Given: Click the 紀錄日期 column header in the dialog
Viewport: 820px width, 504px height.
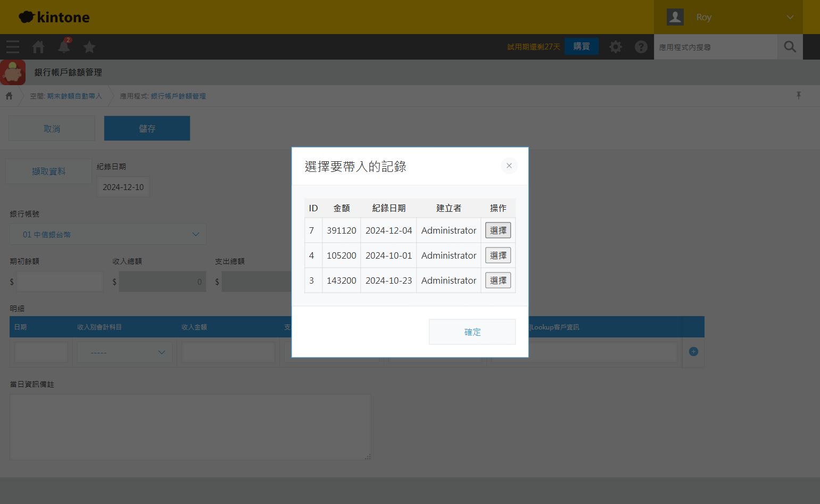Looking at the screenshot, I should point(389,208).
